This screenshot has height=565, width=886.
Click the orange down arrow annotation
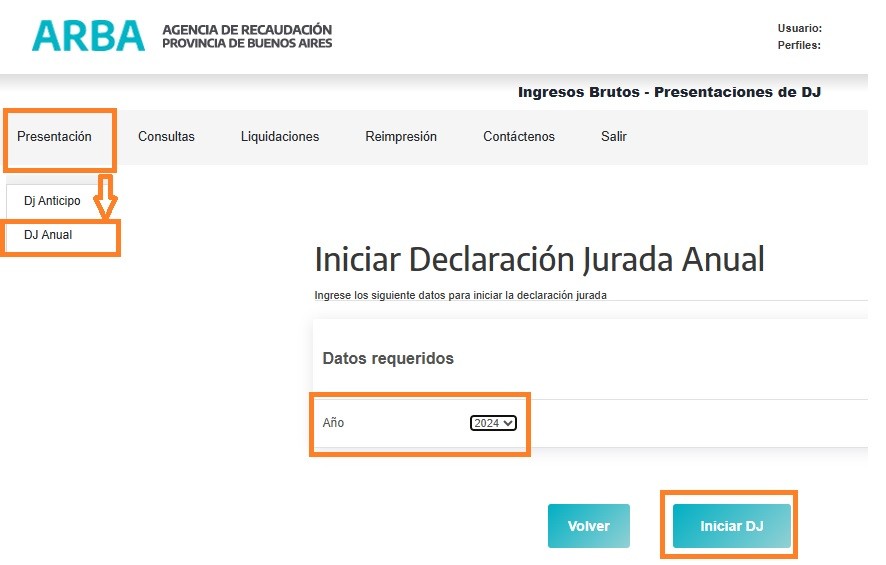tap(105, 197)
